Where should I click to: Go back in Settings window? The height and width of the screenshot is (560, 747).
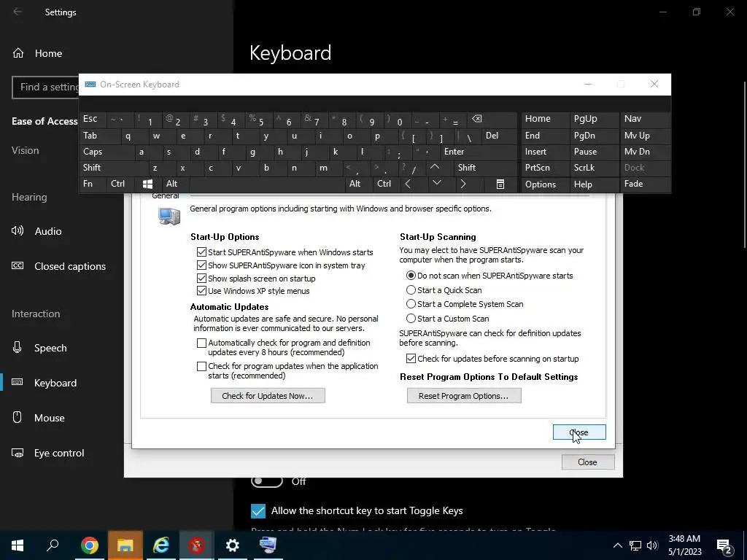tap(18, 12)
